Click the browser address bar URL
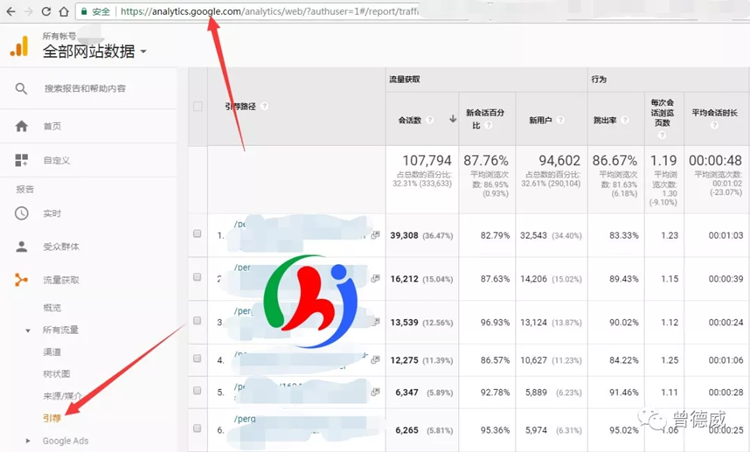This screenshot has width=750, height=452. click(269, 11)
